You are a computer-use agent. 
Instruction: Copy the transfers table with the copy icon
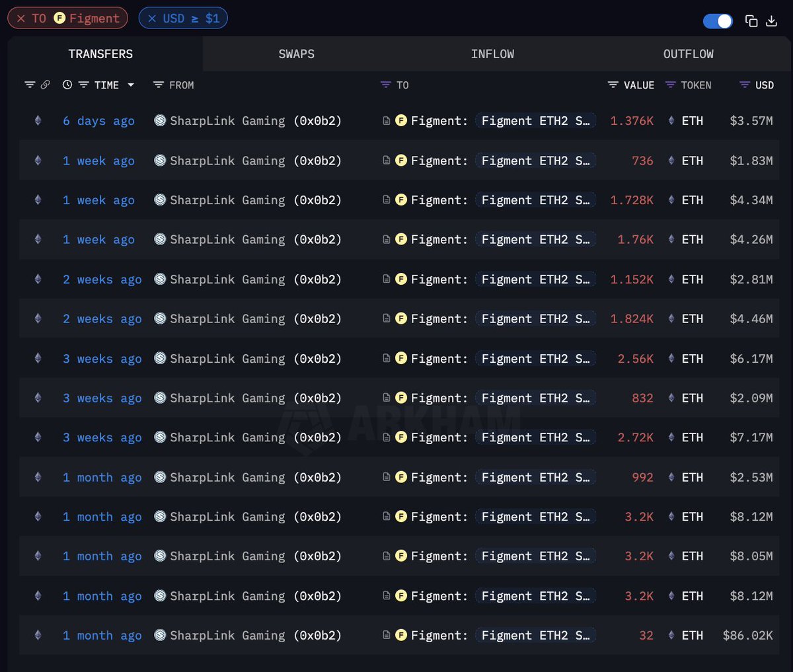click(x=751, y=21)
